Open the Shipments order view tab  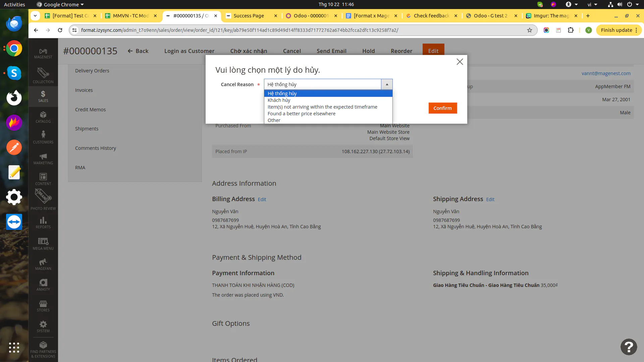[x=87, y=129]
